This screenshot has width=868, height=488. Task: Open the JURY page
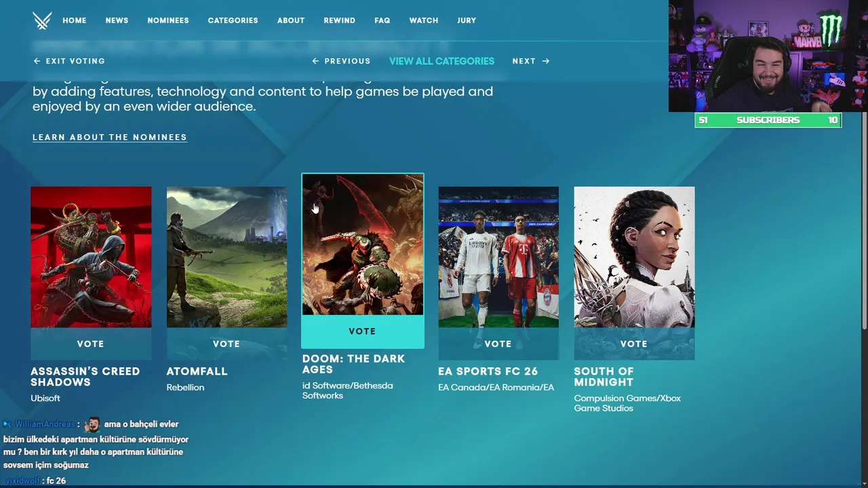467,20
